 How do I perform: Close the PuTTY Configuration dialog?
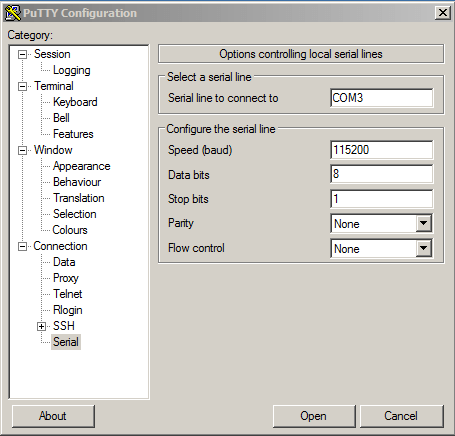443,13
